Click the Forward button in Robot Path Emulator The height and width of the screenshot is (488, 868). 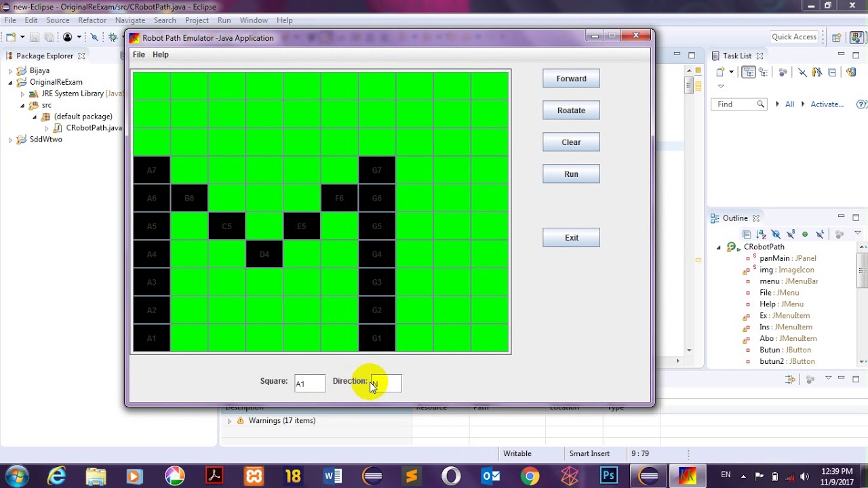[571, 79]
